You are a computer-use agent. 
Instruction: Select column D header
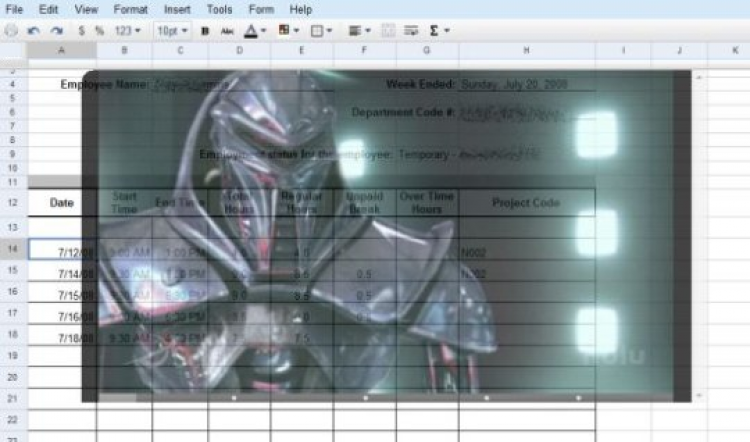(239, 50)
